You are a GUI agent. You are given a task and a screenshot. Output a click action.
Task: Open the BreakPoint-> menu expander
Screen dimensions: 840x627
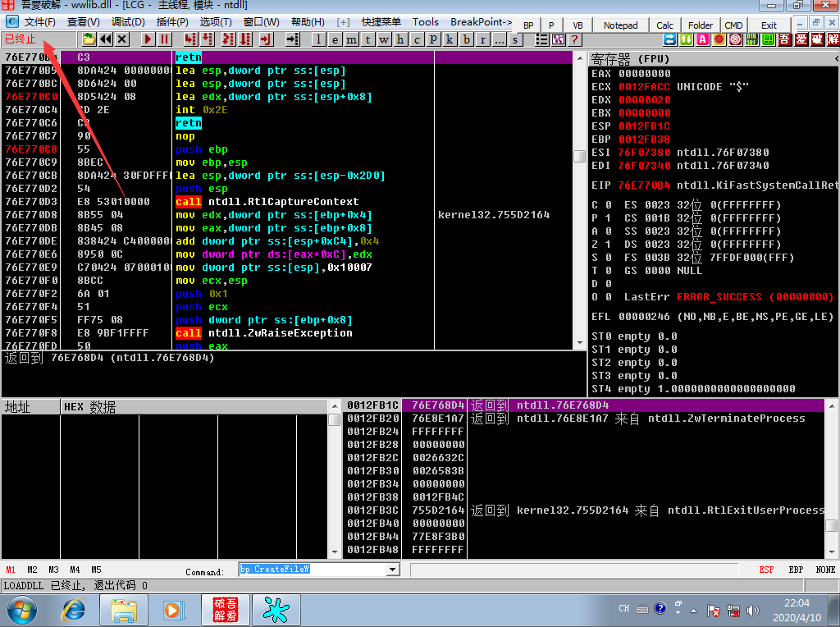[481, 22]
